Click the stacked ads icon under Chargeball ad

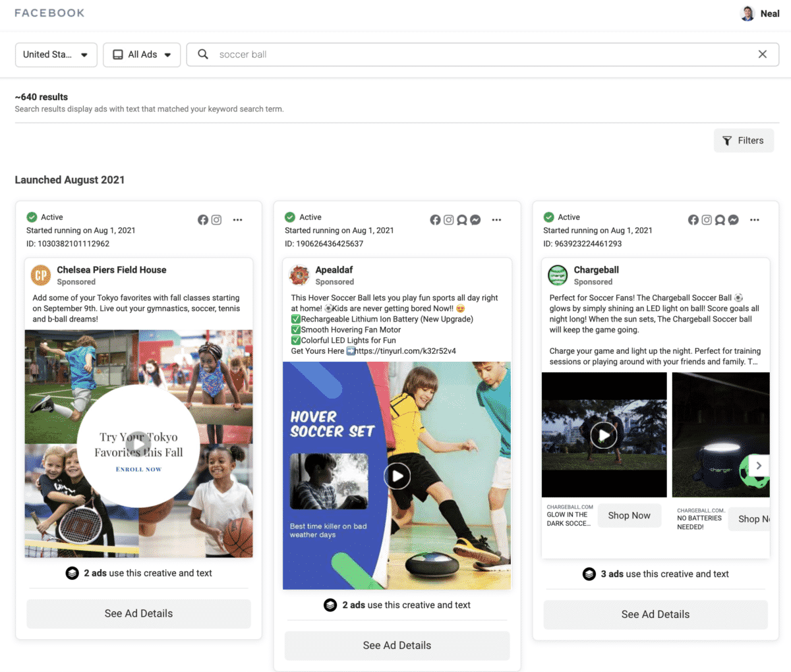pos(589,574)
